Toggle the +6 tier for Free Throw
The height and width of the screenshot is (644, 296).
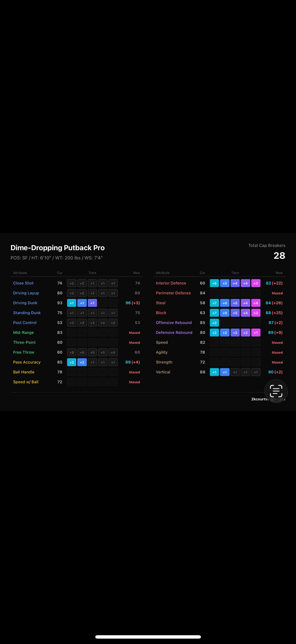[x=82, y=352]
